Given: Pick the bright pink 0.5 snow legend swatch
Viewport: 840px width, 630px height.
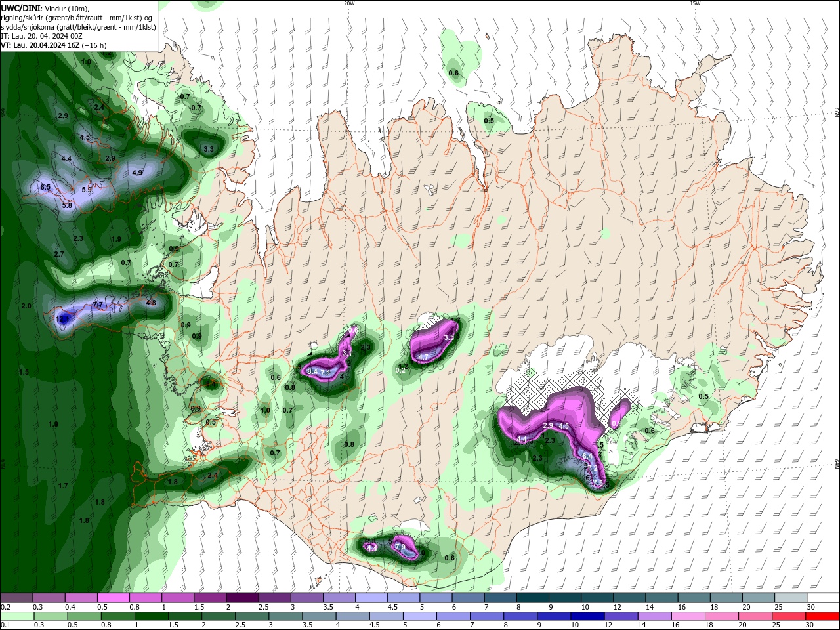Looking at the screenshot, I should click(x=113, y=598).
